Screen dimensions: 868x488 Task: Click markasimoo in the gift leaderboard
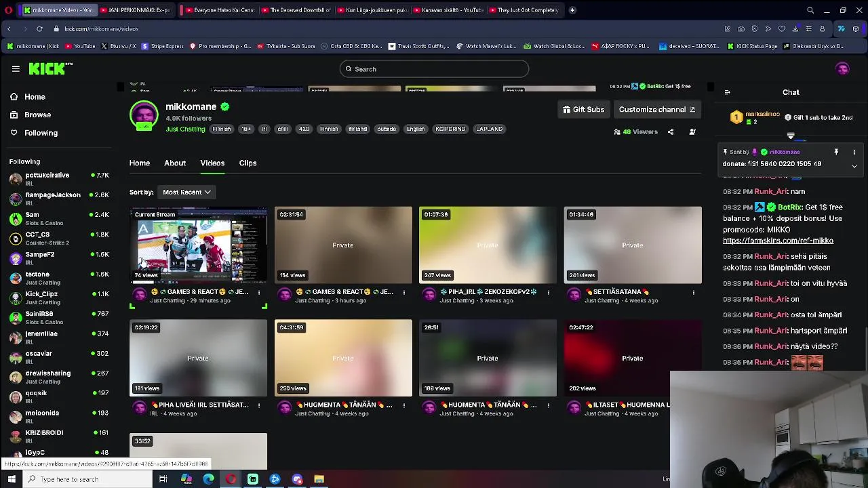(762, 114)
